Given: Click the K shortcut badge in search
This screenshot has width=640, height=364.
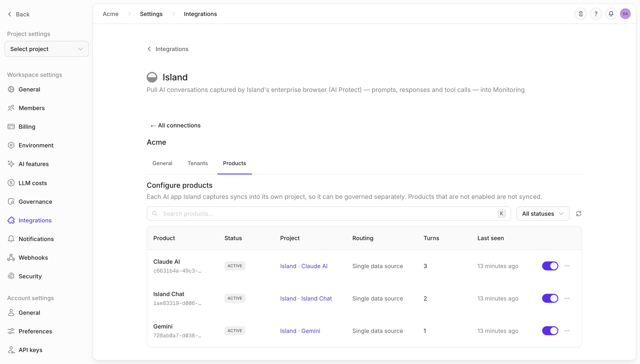Looking at the screenshot, I should click(x=501, y=214).
